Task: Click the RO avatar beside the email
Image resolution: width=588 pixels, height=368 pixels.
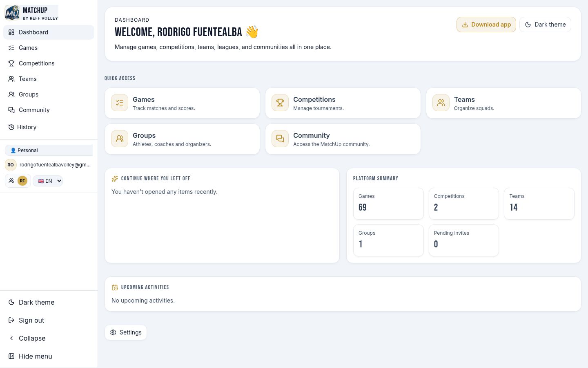Action: pos(11,165)
